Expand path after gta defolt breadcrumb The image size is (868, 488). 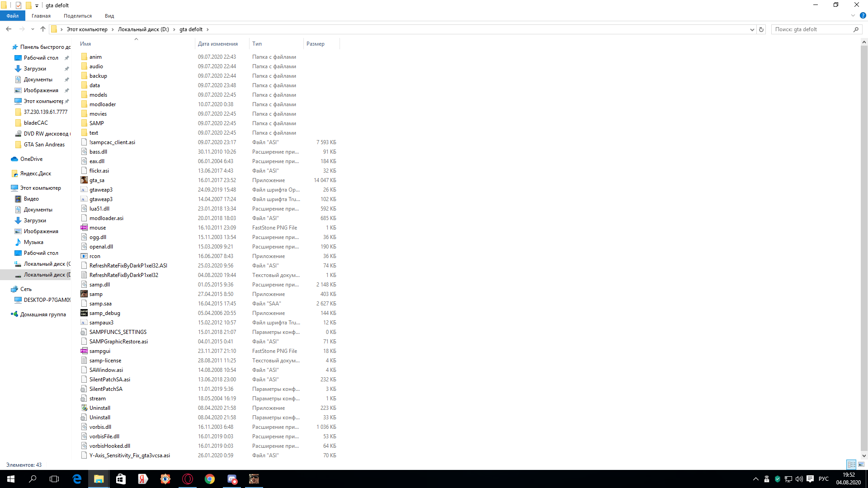pos(208,29)
